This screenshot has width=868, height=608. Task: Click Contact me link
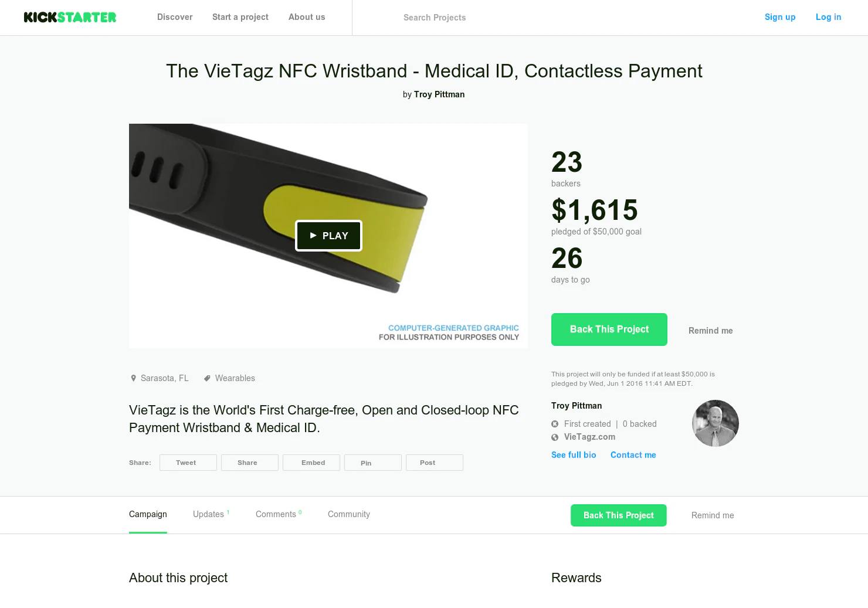pos(633,455)
